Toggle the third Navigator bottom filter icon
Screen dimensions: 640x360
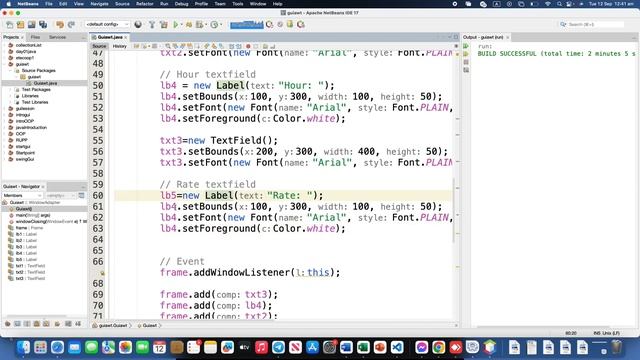(27, 324)
